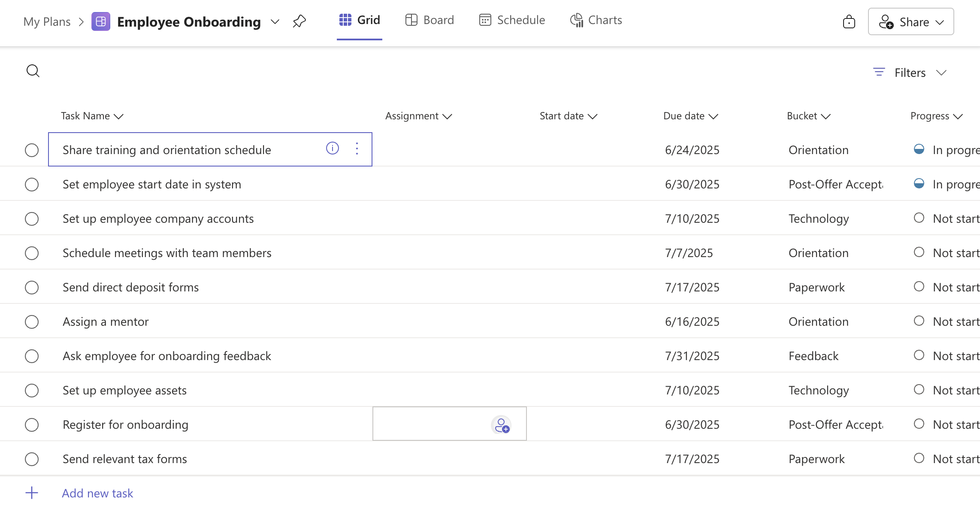Check off Set up employee assets
Image resolution: width=980 pixels, height=509 pixels.
(x=32, y=391)
